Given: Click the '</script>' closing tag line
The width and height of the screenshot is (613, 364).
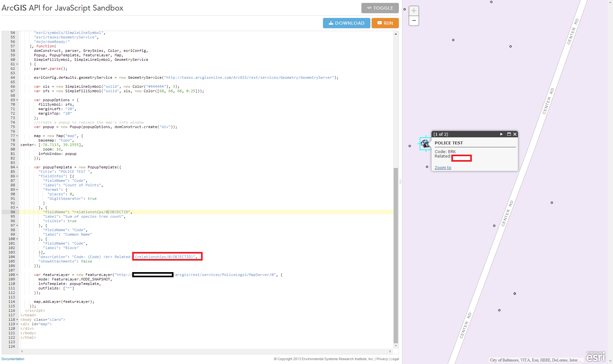Looking at the screenshot, I should coord(35,311).
